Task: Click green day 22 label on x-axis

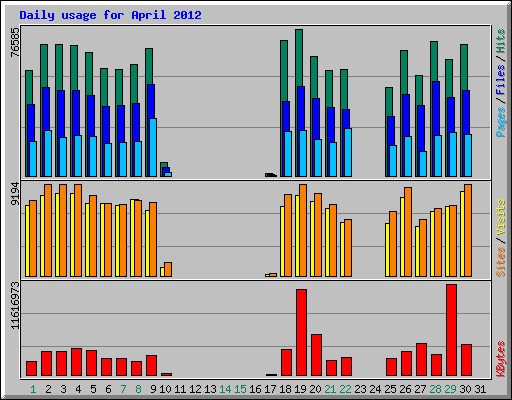Action: click(345, 389)
